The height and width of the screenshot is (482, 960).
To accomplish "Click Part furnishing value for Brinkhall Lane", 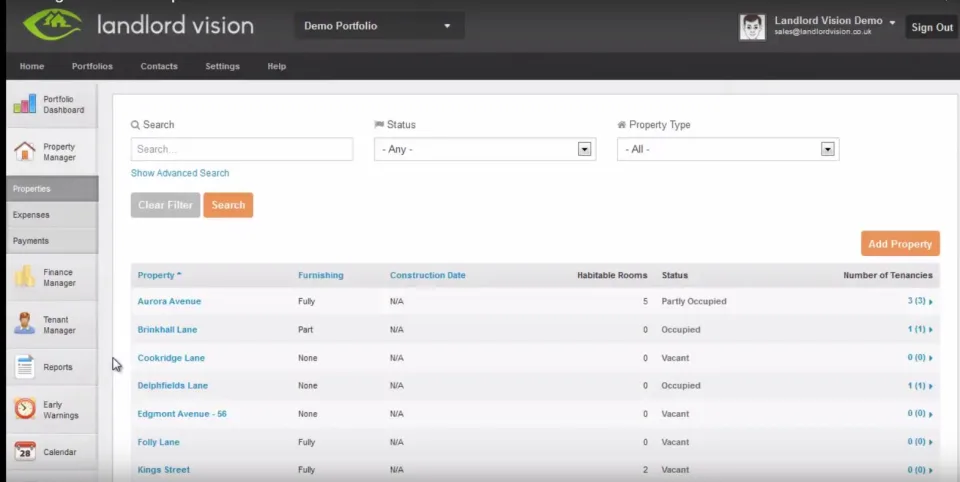I will pyautogui.click(x=306, y=329).
